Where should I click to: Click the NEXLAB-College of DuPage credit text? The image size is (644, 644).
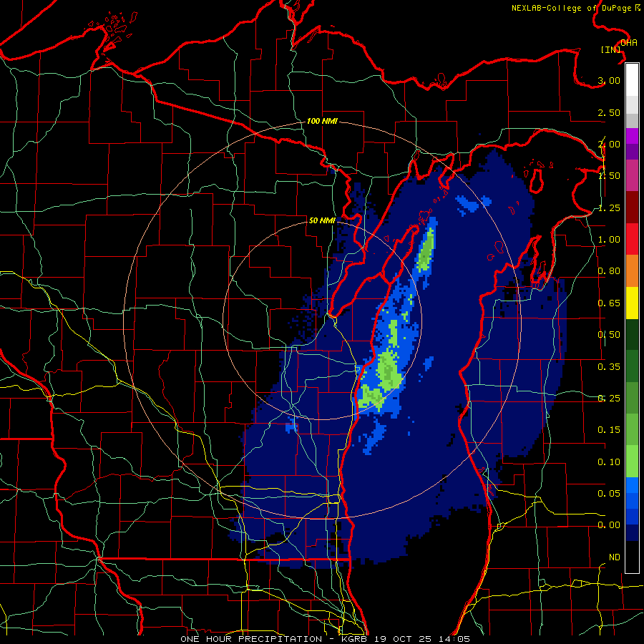572,8
